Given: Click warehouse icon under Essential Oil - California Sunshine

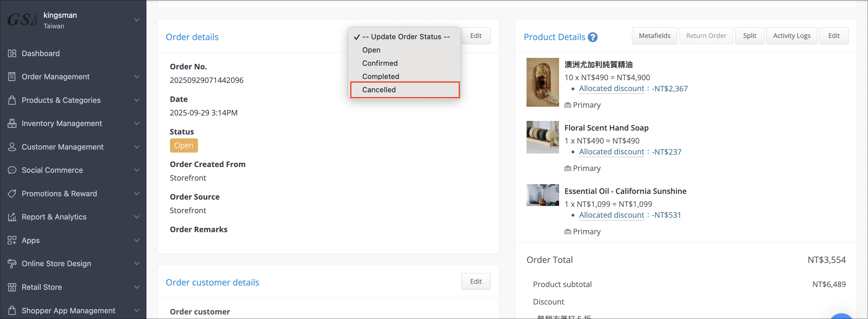Looking at the screenshot, I should coord(568,232).
